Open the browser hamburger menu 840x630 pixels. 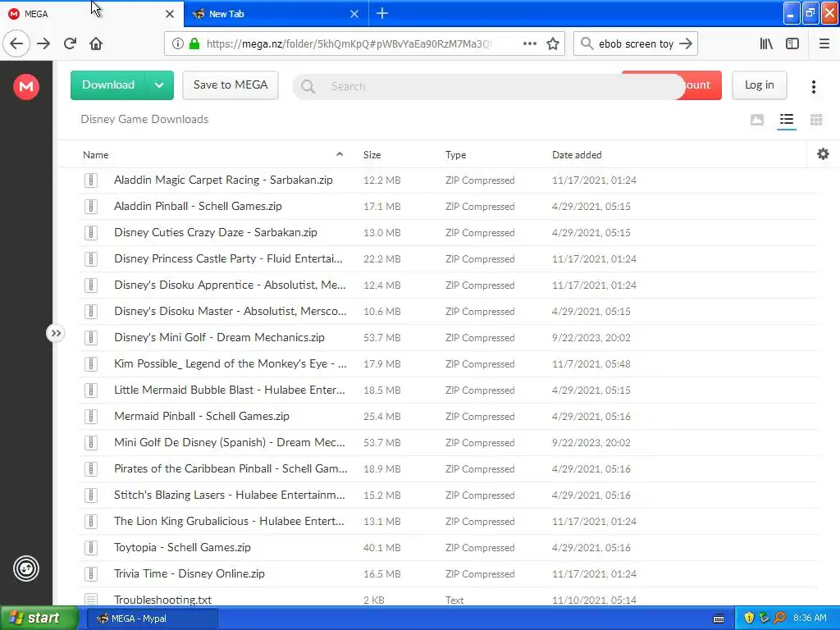pyautogui.click(x=824, y=43)
